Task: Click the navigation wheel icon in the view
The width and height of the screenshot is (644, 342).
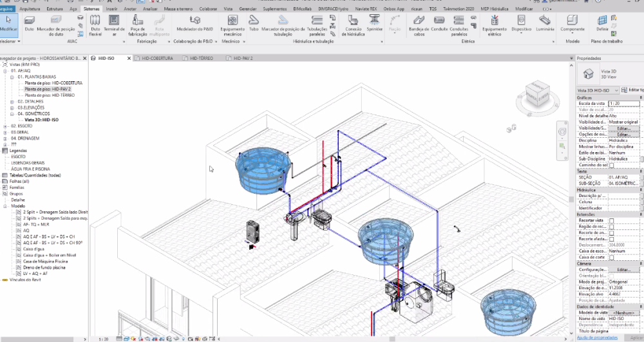Action: (562, 131)
